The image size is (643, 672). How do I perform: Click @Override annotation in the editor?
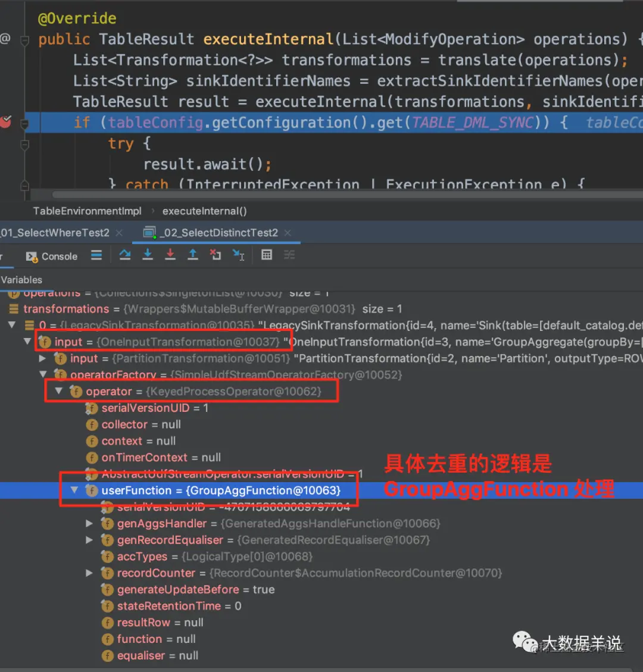point(77,18)
